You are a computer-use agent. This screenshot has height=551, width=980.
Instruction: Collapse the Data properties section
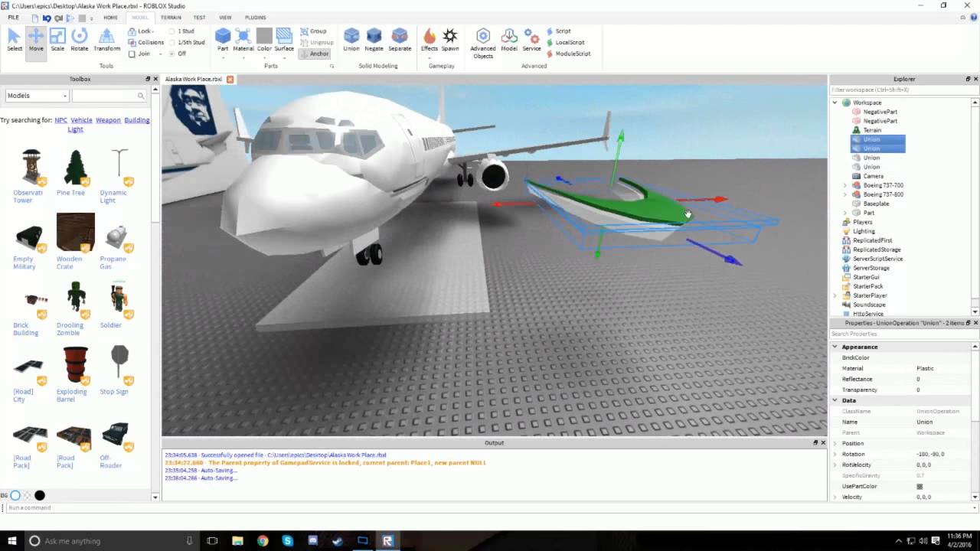click(x=835, y=400)
